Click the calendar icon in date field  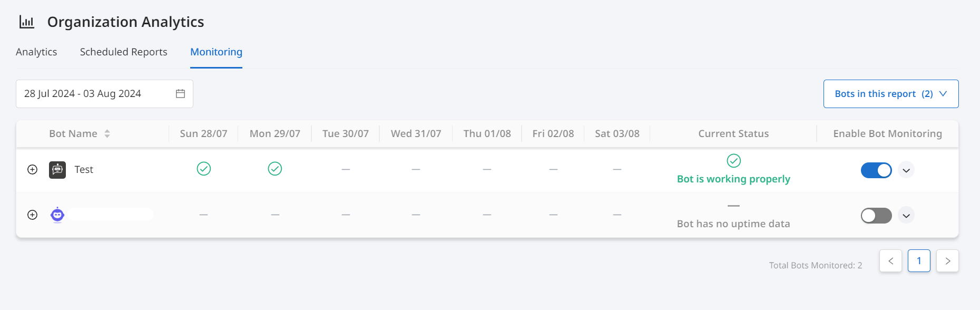coord(180,93)
